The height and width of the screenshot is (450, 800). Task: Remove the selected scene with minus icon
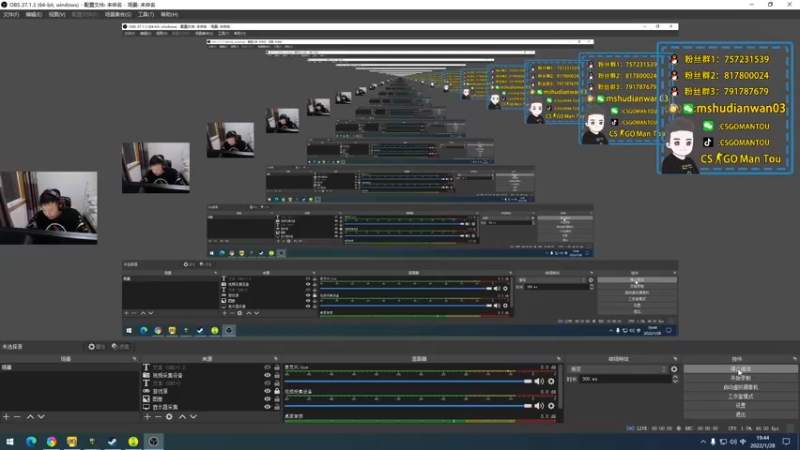[17, 417]
